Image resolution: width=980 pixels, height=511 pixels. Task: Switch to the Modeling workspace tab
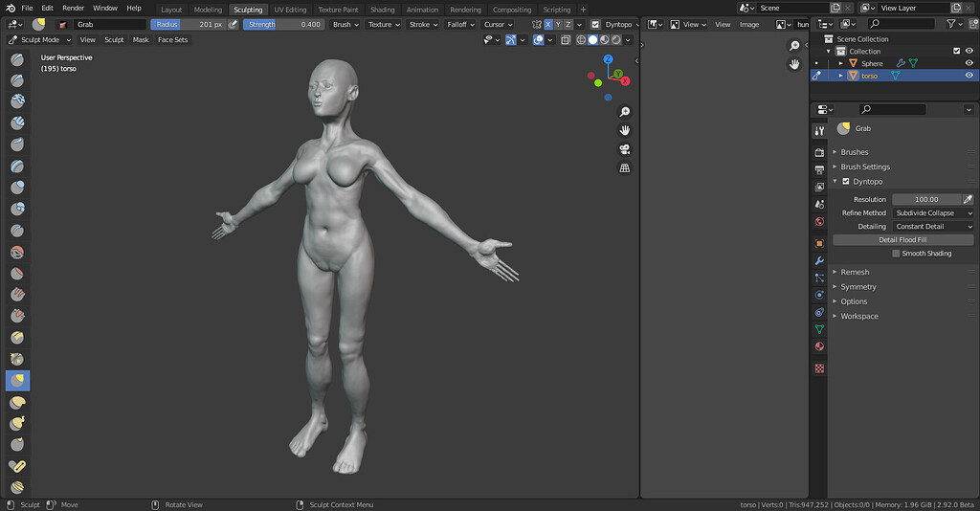208,10
